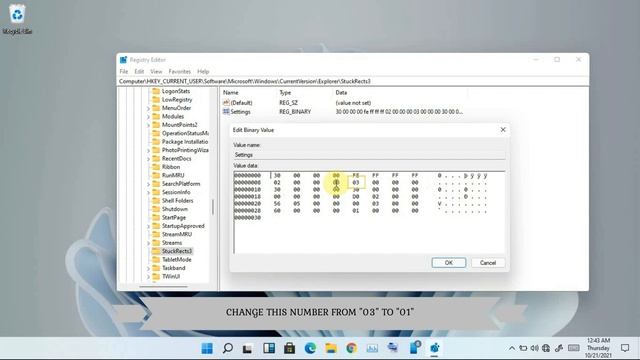Click the (Default) string value icon

click(x=226, y=102)
